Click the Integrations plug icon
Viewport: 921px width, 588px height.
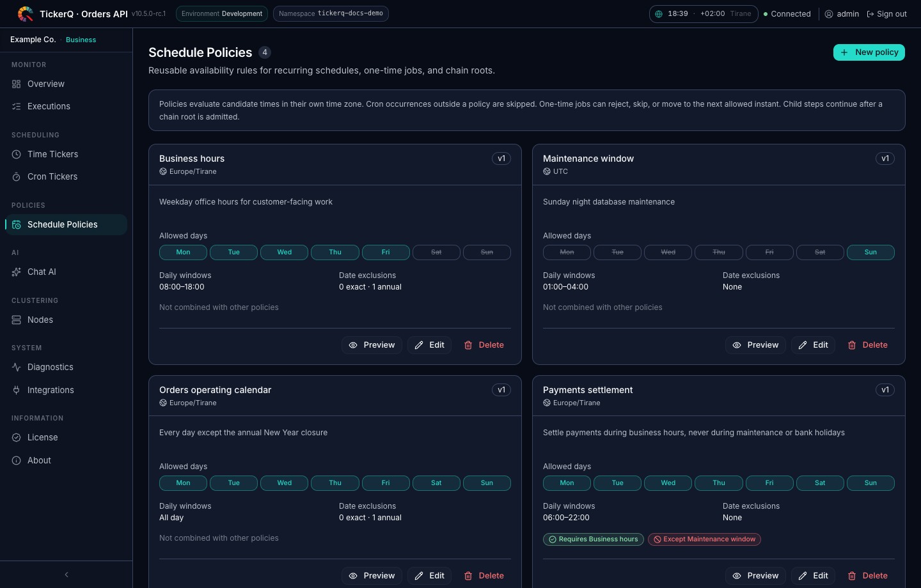pos(17,390)
